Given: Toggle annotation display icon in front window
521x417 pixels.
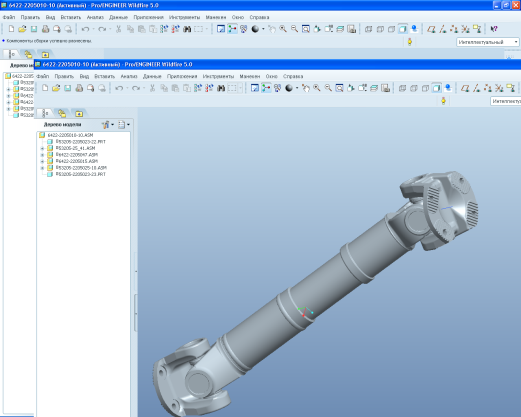Looking at the screenshot, I should [511, 88].
